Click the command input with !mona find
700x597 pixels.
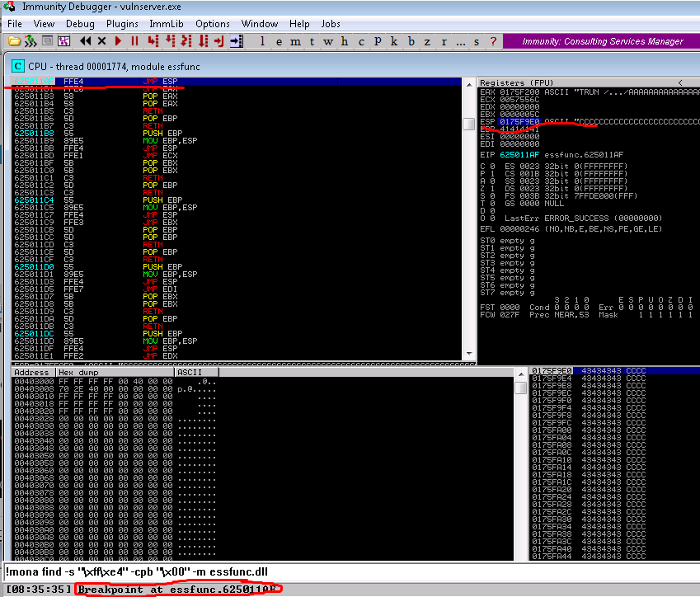pos(350,572)
